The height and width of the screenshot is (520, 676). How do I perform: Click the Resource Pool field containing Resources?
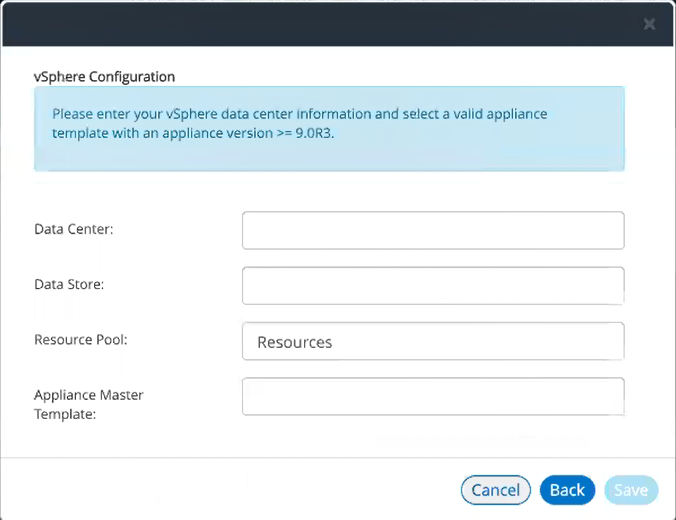[433, 341]
